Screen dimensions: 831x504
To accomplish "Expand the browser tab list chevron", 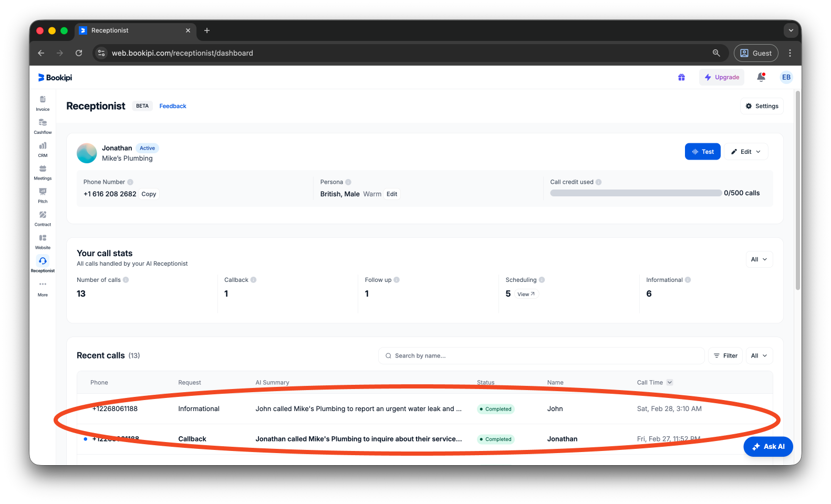I will pyautogui.click(x=791, y=30).
